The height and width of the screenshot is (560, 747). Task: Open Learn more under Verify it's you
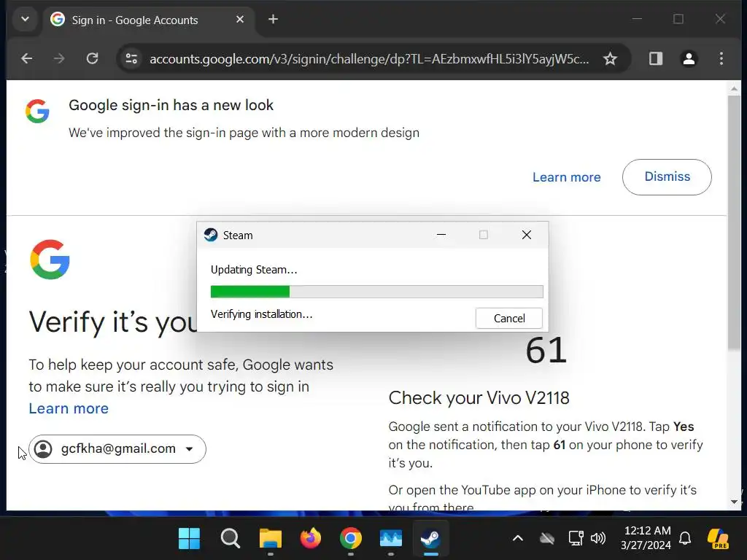coord(69,408)
